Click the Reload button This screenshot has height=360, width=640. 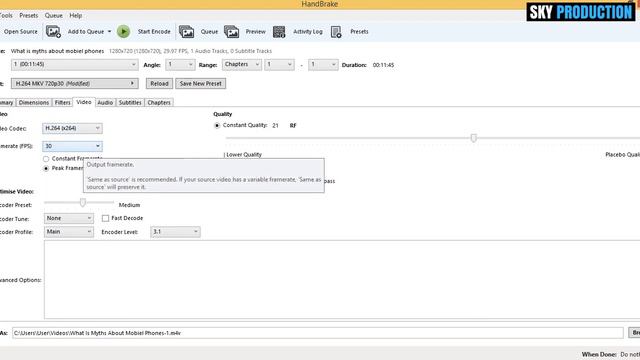(159, 83)
